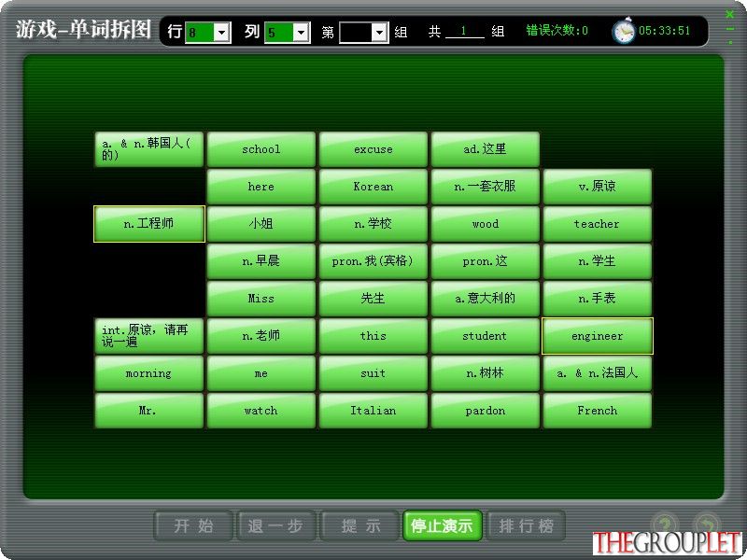747x560 pixels.
Task: Select the 'v.原谅' tile
Action: pyautogui.click(x=597, y=187)
